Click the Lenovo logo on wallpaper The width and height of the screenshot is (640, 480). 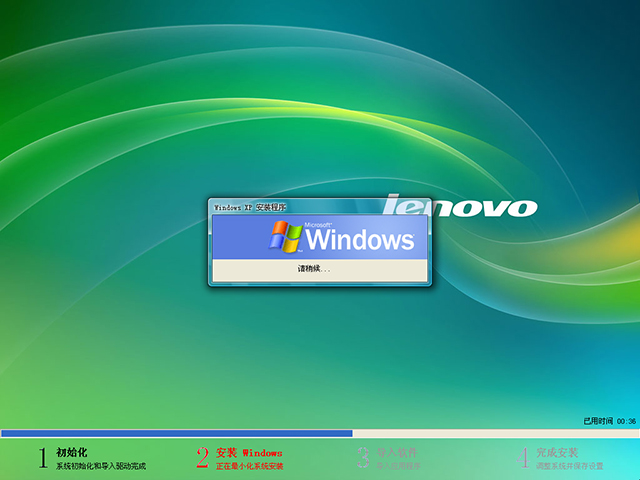click(462, 207)
